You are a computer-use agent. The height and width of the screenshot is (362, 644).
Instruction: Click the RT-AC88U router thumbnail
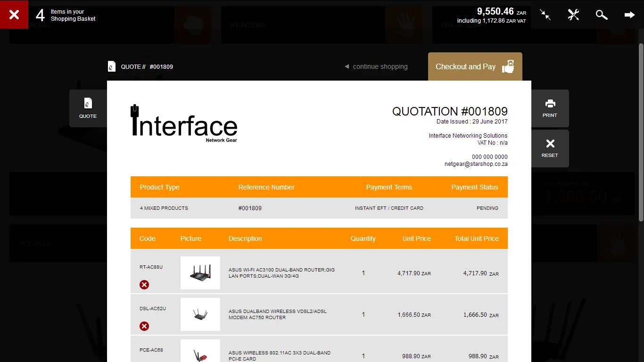point(200,273)
